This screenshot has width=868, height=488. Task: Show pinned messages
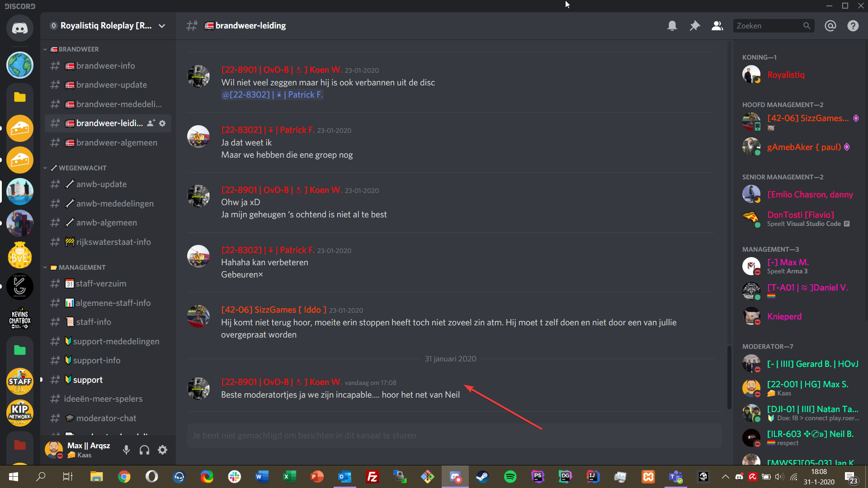[x=695, y=26]
